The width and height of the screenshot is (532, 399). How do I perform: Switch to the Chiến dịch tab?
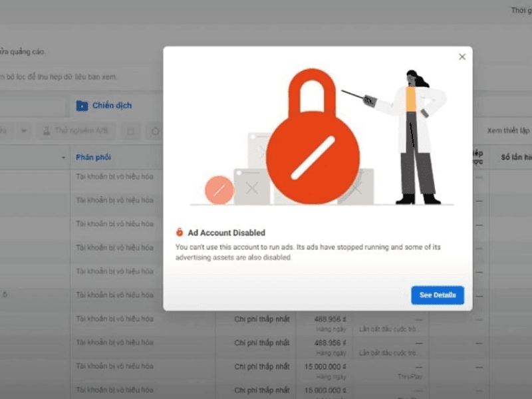[x=111, y=106]
